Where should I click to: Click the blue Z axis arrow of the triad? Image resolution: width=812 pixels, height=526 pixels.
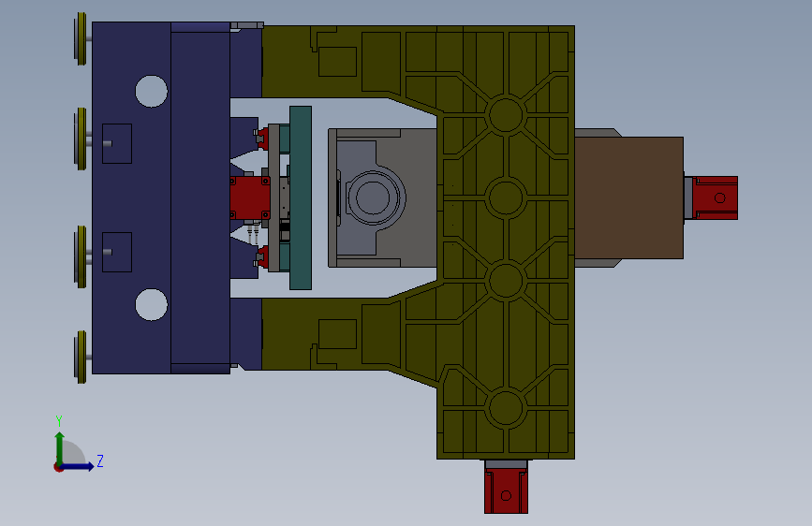(x=78, y=466)
